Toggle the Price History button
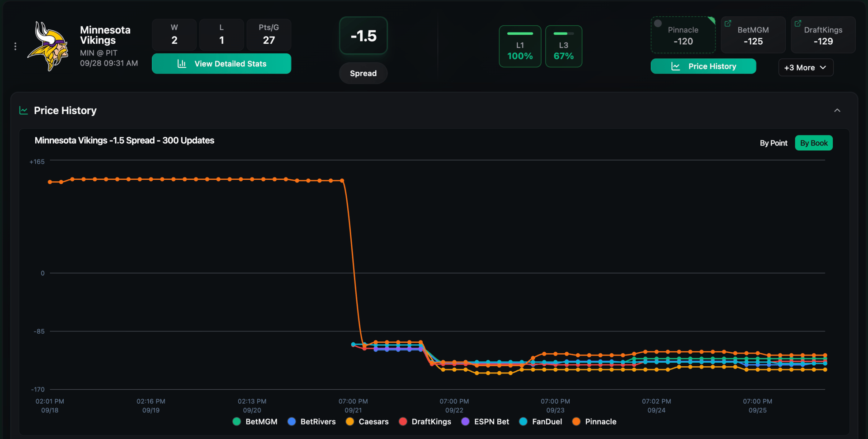Screen dimensions: 868x439 (703, 66)
